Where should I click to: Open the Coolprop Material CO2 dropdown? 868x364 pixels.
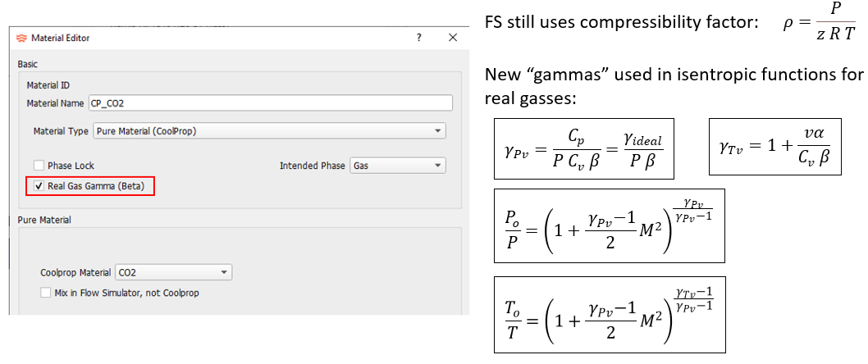(x=174, y=272)
